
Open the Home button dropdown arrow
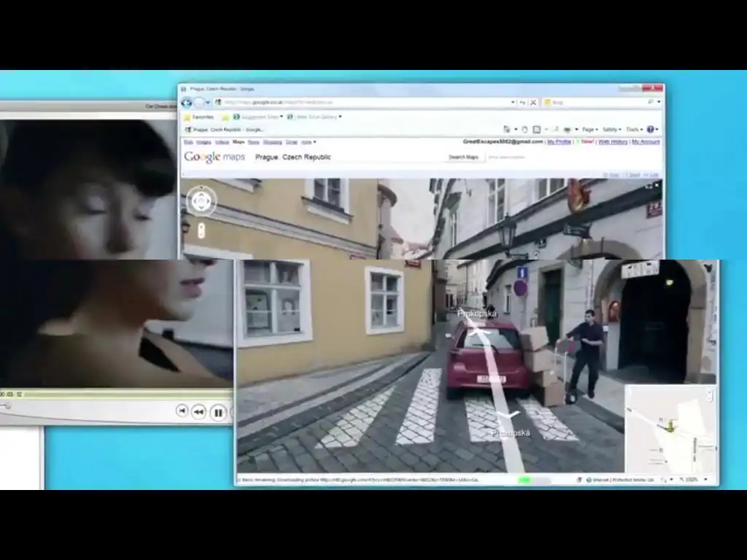click(x=516, y=130)
